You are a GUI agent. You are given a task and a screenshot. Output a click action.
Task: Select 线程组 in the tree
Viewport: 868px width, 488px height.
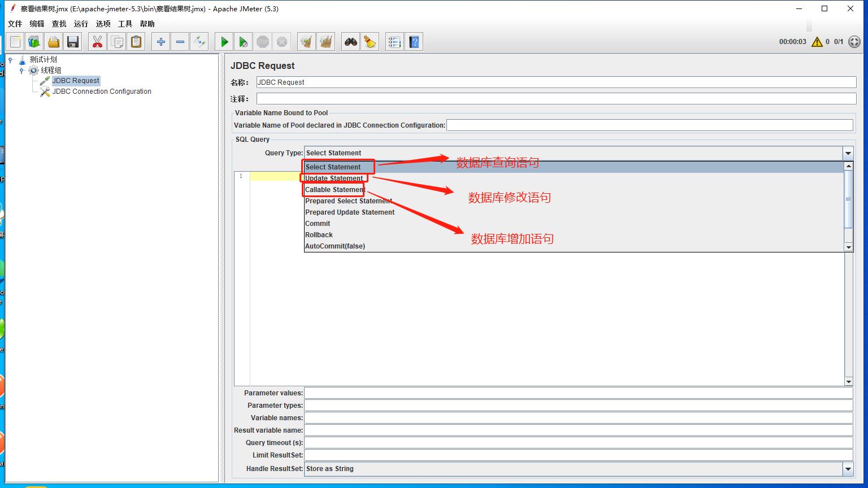pyautogui.click(x=51, y=70)
